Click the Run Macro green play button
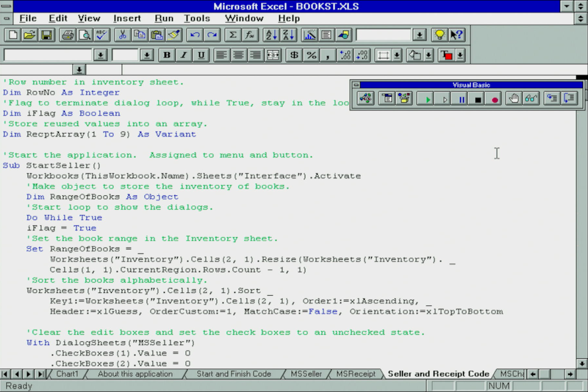Image resolution: width=588 pixels, height=392 pixels. tap(426, 98)
